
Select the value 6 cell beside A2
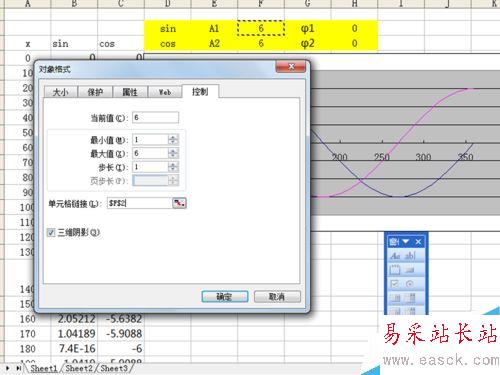261,43
